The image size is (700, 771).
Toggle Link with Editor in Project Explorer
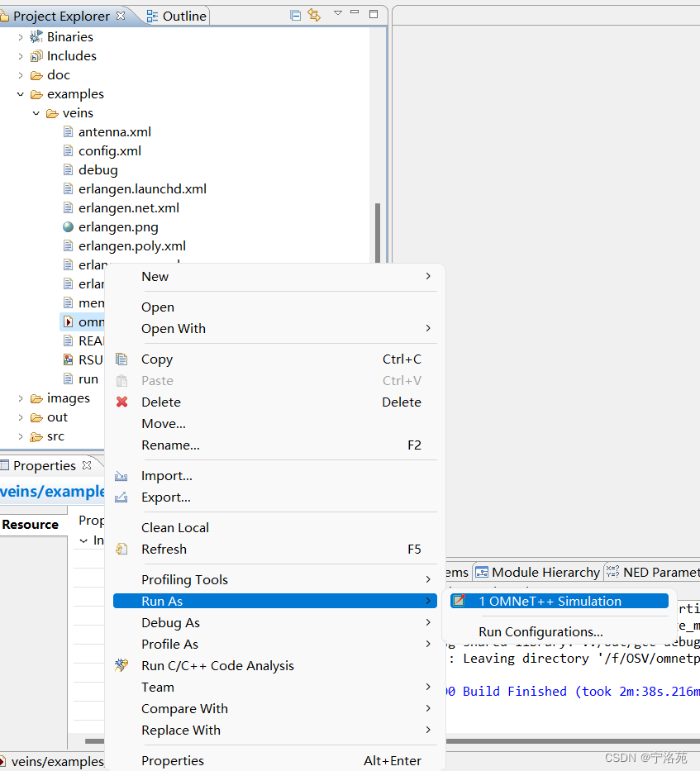[x=315, y=14]
